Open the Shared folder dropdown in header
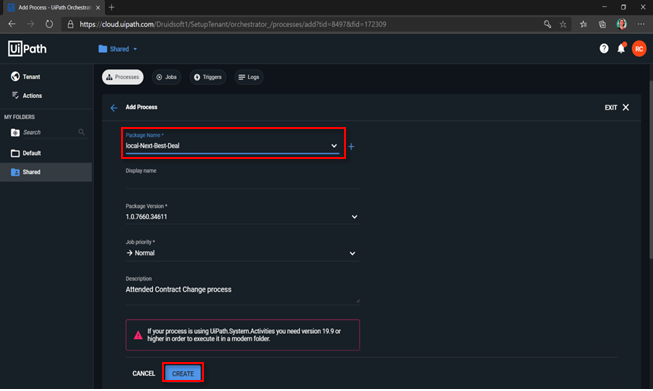The height and width of the screenshot is (391, 653). [118, 49]
